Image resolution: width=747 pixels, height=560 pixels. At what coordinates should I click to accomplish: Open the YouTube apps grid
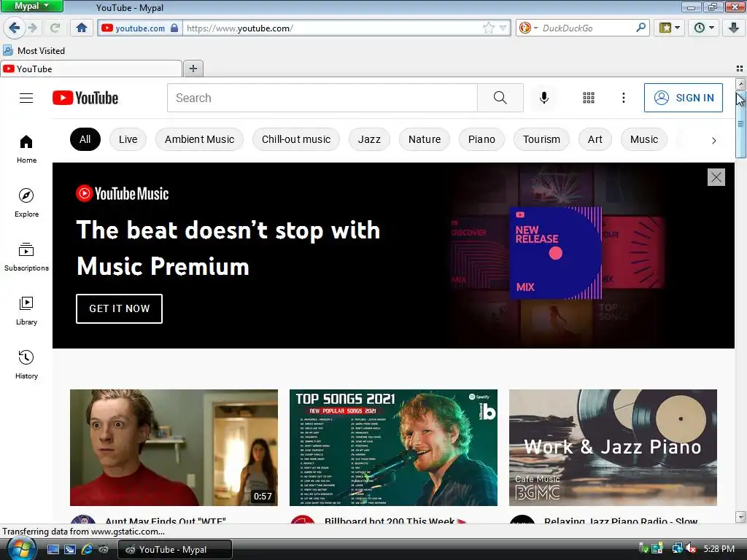pos(589,98)
